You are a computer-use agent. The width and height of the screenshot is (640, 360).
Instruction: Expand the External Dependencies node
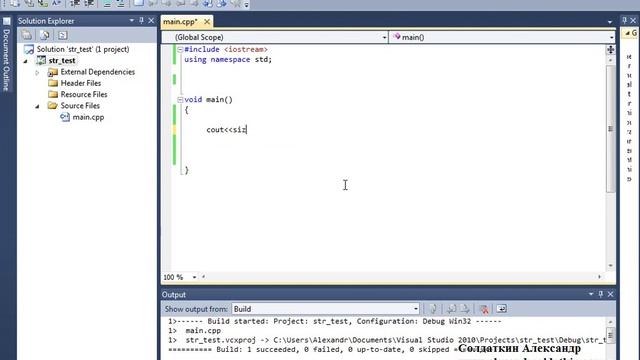pyautogui.click(x=37, y=72)
